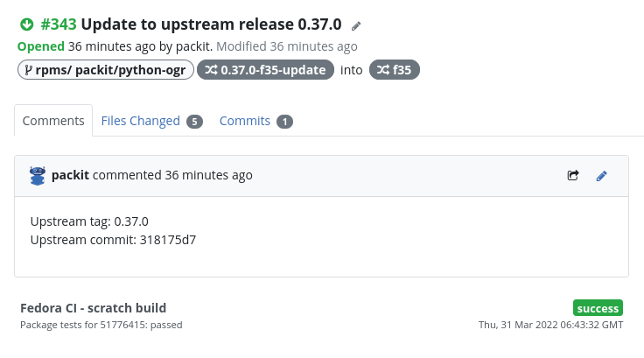Viewport: 644px width, 358px height.
Task: View the Commits tab
Action: click(245, 121)
